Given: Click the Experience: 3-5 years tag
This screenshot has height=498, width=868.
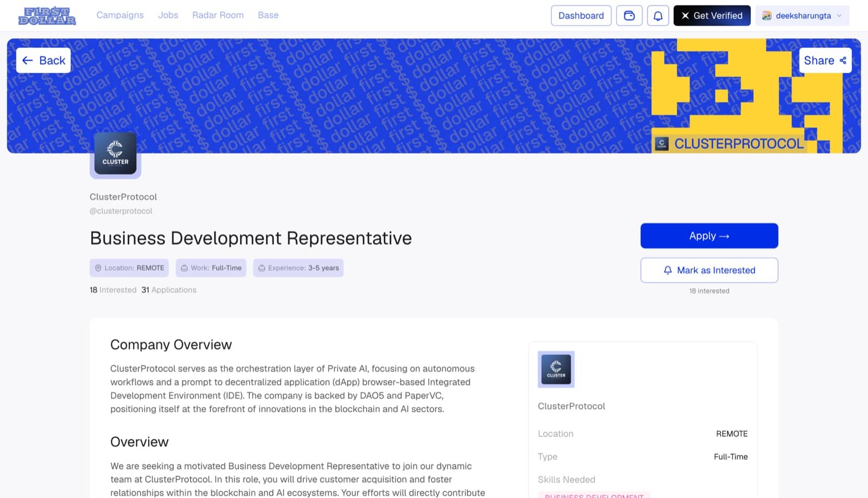Looking at the screenshot, I should click(298, 268).
